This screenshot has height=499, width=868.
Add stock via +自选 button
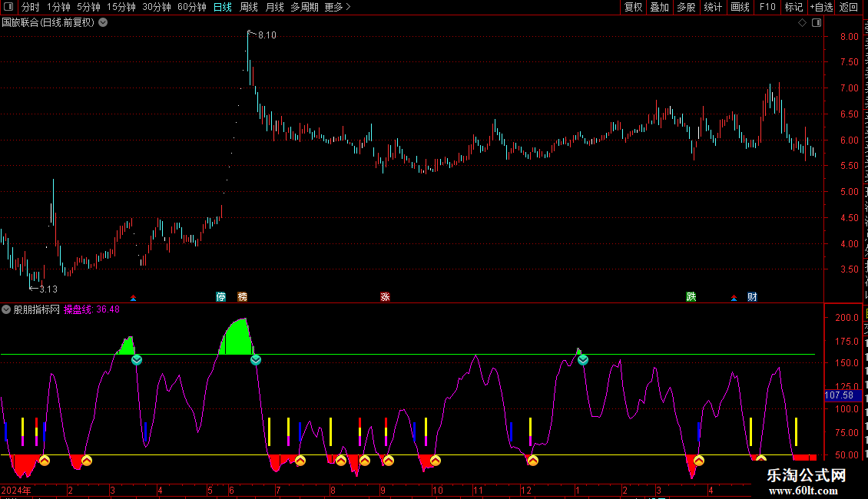click(x=821, y=7)
